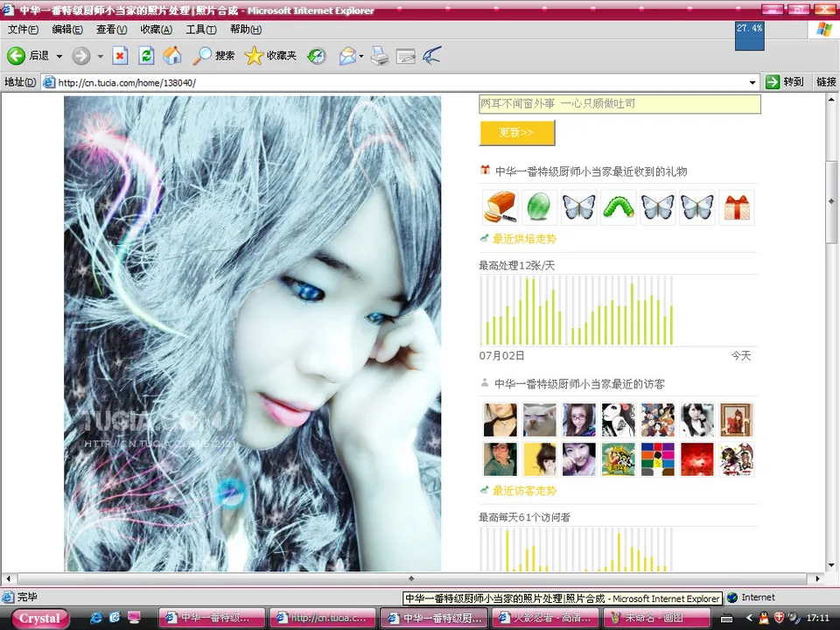The height and width of the screenshot is (630, 840).
Task: Click the vertical scrollbar down arrow
Action: pyautogui.click(x=831, y=565)
